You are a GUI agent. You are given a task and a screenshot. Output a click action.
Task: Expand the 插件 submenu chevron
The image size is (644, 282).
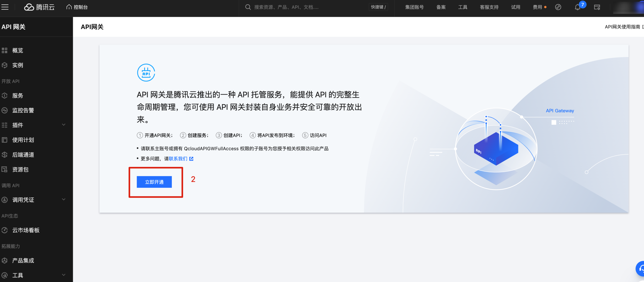(64, 125)
